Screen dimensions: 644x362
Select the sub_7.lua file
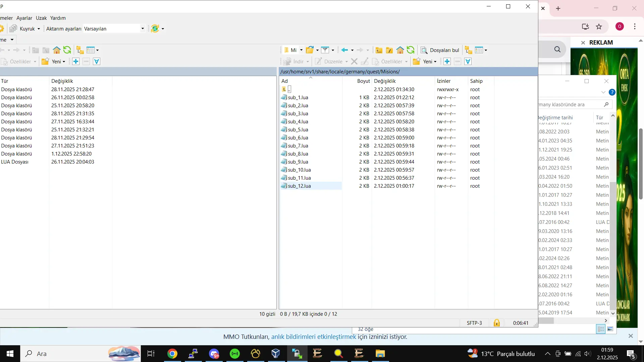pos(298,146)
